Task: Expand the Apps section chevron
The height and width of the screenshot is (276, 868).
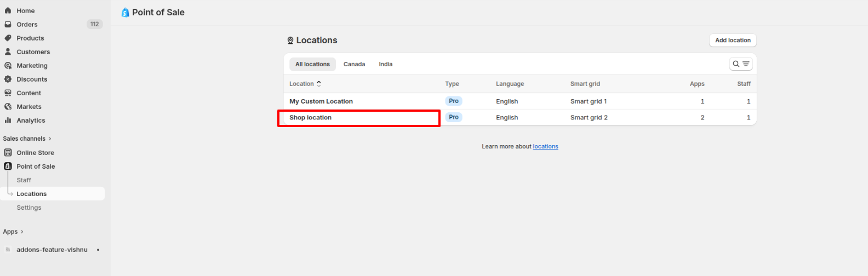Action: pyautogui.click(x=22, y=232)
